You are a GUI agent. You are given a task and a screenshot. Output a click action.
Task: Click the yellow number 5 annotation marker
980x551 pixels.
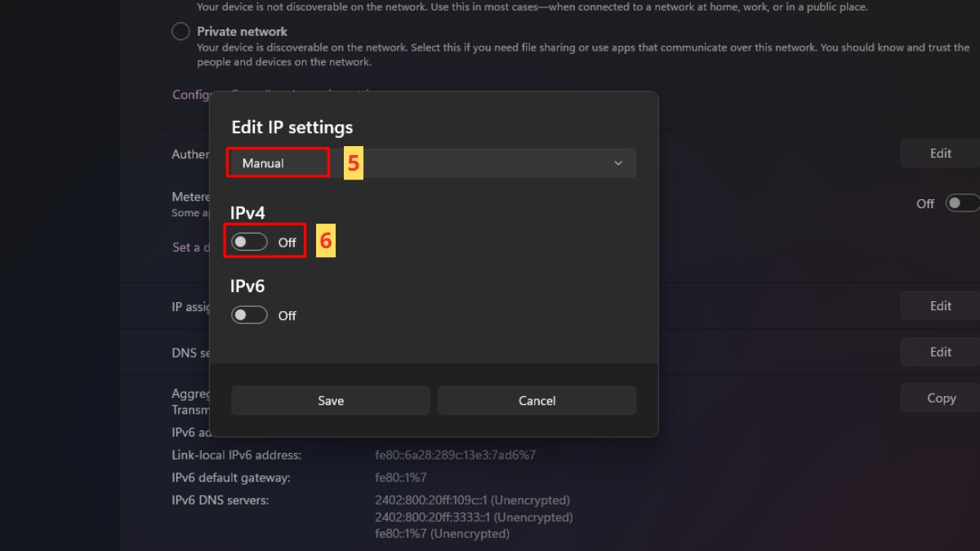[353, 163]
